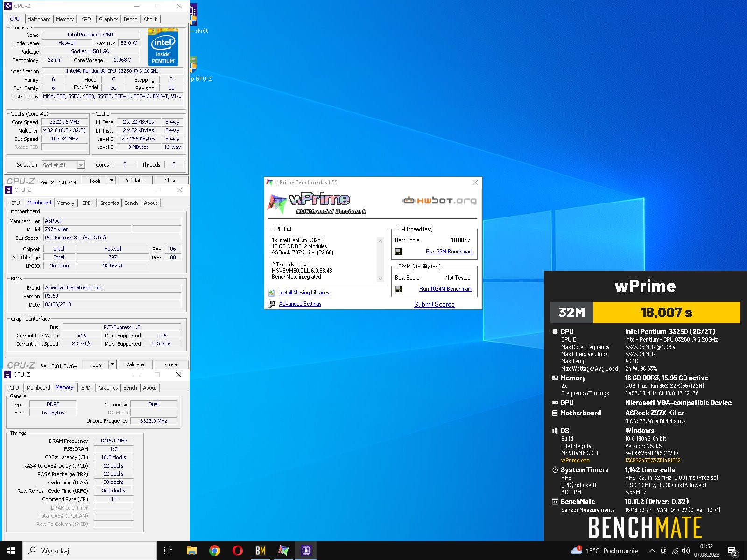Click the Run 32M Benchmark link

click(449, 252)
